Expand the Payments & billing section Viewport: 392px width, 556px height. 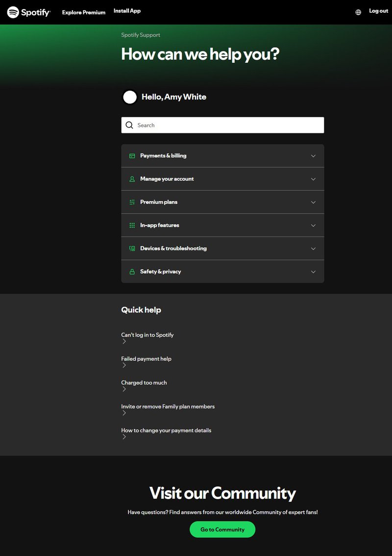click(313, 155)
